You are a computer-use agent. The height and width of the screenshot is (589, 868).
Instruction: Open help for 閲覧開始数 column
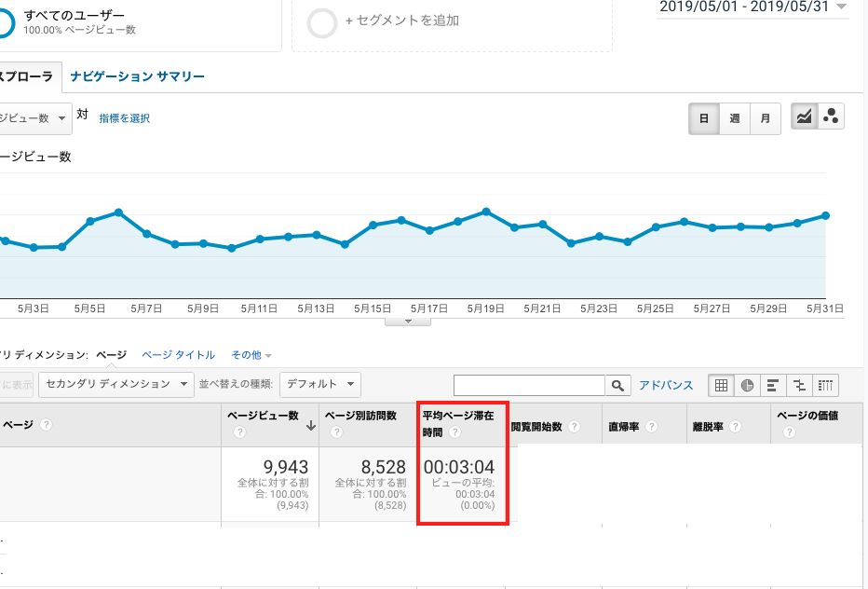coord(574,426)
